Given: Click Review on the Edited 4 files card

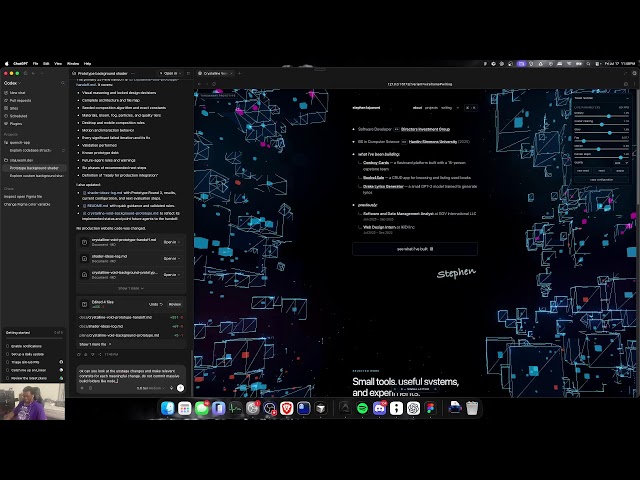Looking at the screenshot, I should [175, 304].
